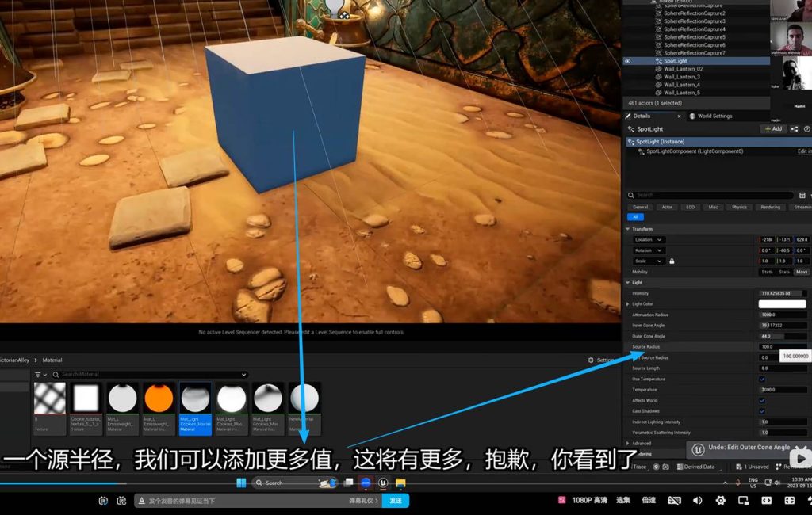Open Unreal Engine icon in the taskbar
The image size is (812, 515).
(384, 483)
